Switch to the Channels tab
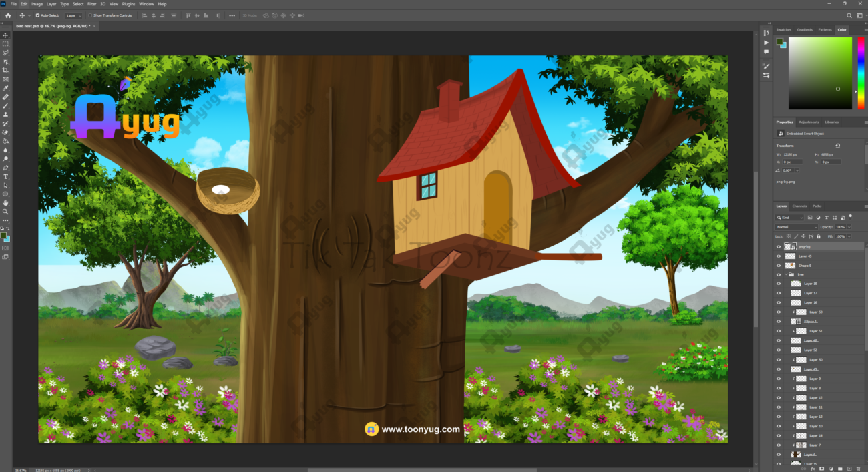 (x=799, y=206)
